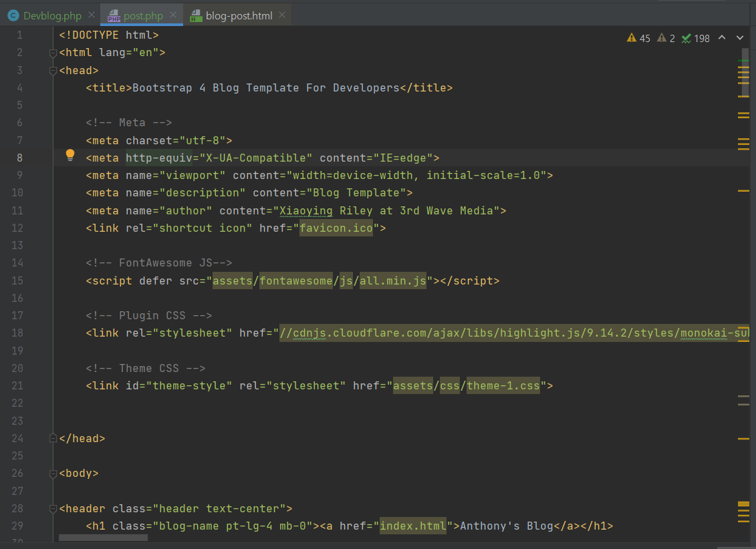Click the vertical scrollbar thumb at right
The width and height of the screenshot is (756, 549).
[745, 72]
